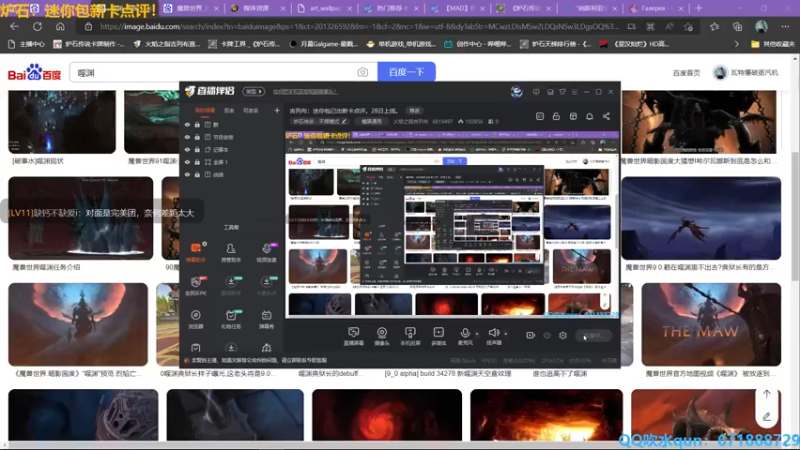Viewport: 800px width, 450px height.
Task: Toggle the preview eye icon beside the gear
Action: pos(547,335)
